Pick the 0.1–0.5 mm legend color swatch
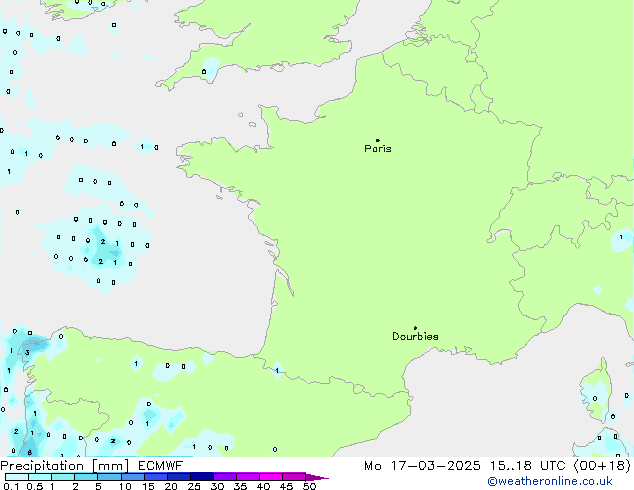The height and width of the screenshot is (490, 634). (x=17, y=477)
